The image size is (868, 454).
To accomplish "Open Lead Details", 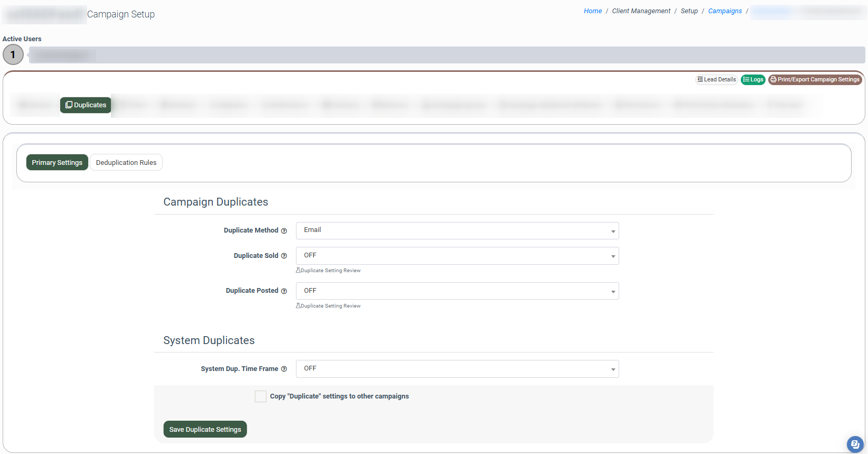I will point(716,80).
